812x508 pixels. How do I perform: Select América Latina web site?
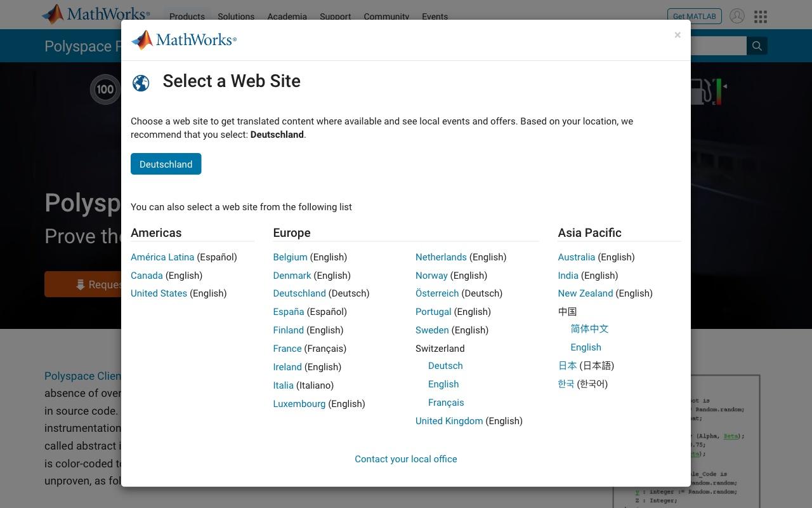tap(162, 257)
